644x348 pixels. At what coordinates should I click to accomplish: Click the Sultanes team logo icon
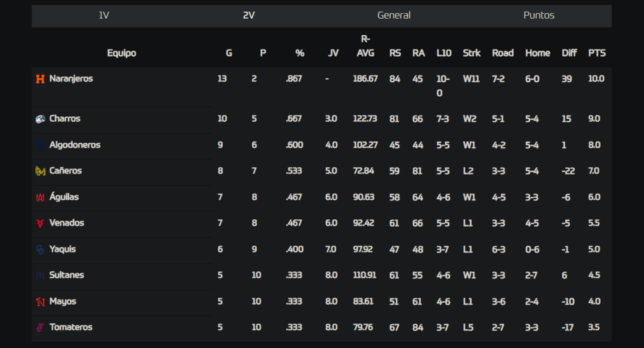point(40,275)
